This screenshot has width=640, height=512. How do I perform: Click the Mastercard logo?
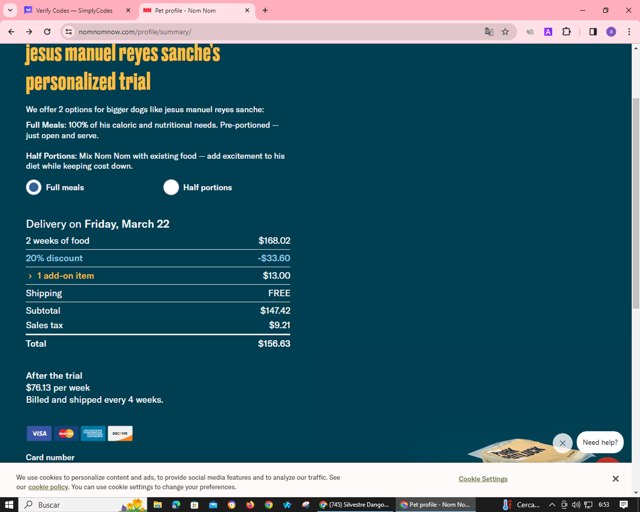pyautogui.click(x=66, y=433)
